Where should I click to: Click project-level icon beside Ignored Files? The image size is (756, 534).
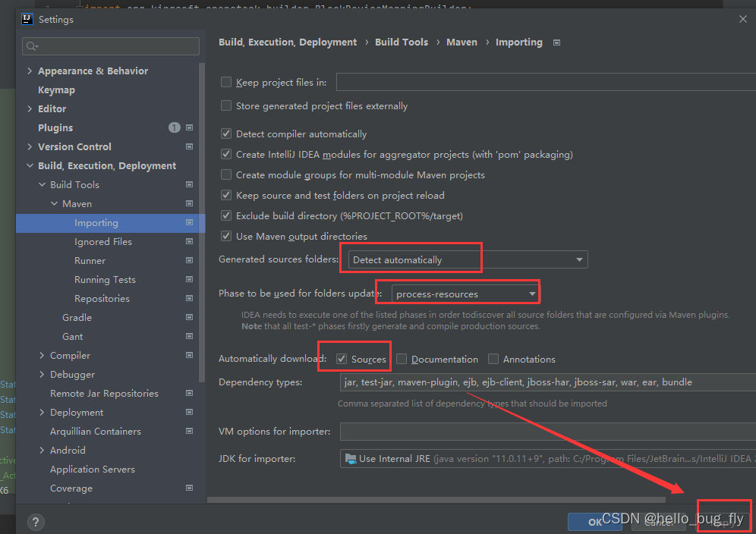pos(190,241)
